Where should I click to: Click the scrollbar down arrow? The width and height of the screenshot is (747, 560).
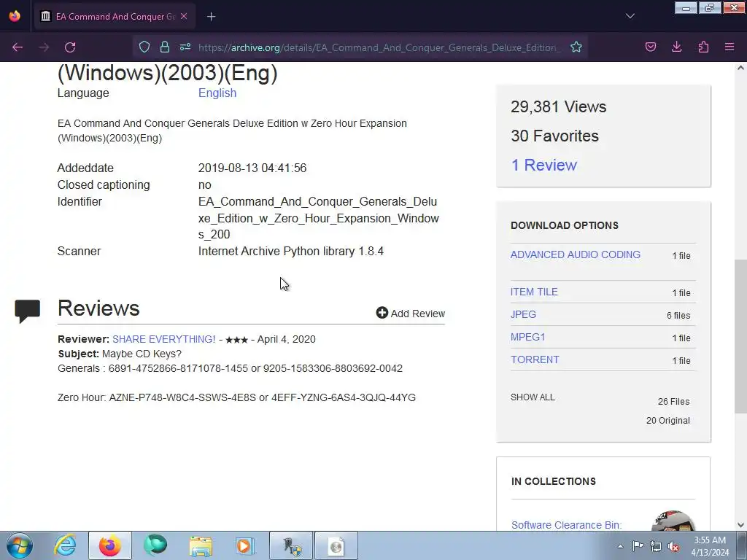740,525
